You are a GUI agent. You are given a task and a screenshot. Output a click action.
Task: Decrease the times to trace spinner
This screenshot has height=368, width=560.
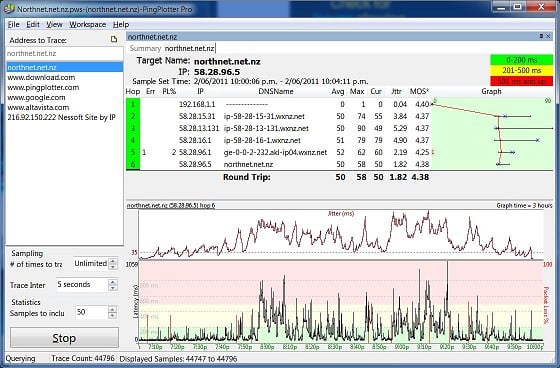tap(113, 267)
